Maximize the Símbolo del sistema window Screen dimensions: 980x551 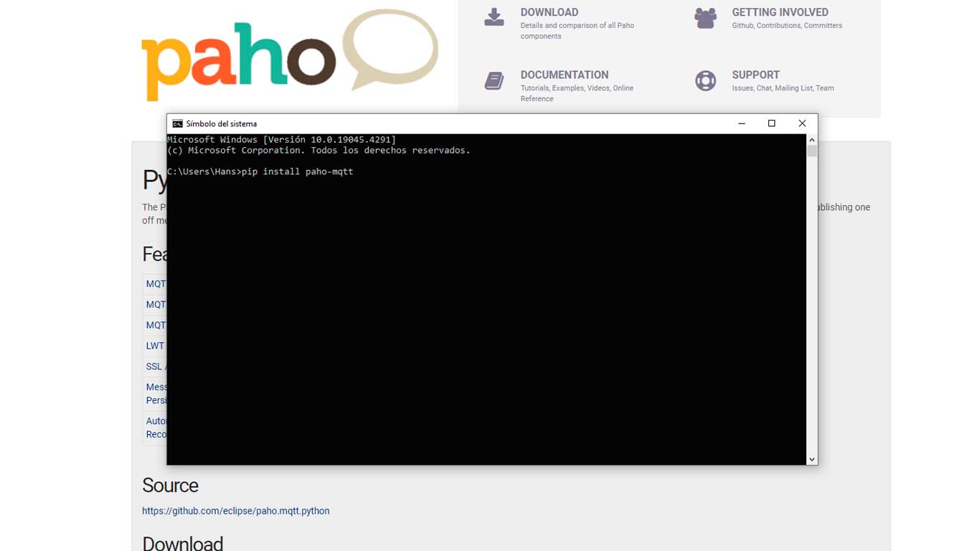pos(772,123)
